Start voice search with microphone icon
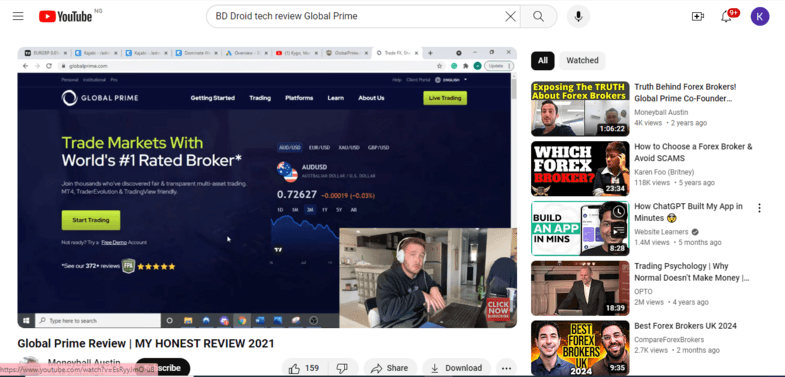Screen dimensions: 785x377 [578, 17]
